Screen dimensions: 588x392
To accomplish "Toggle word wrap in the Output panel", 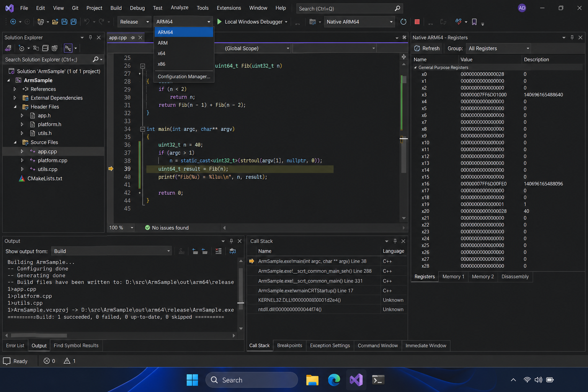I will pos(232,251).
